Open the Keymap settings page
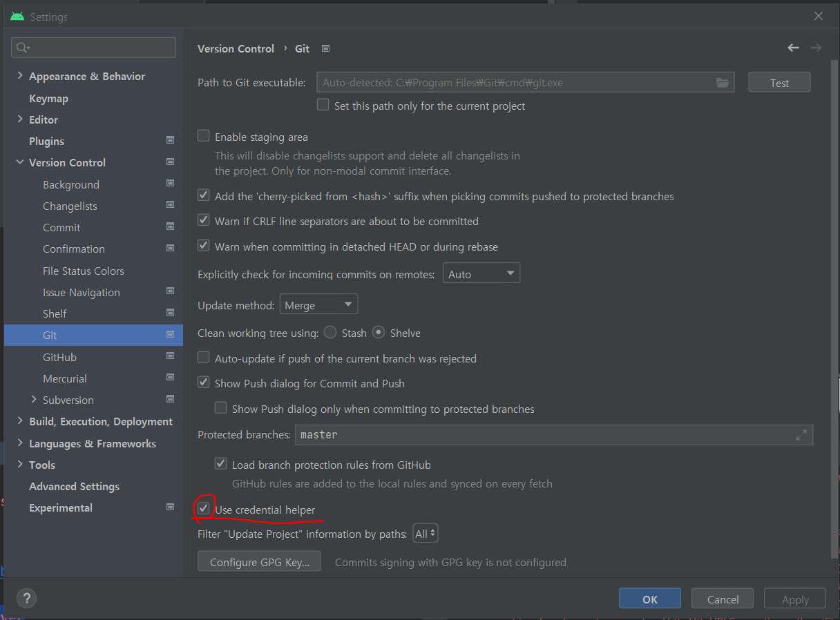 pos(48,98)
